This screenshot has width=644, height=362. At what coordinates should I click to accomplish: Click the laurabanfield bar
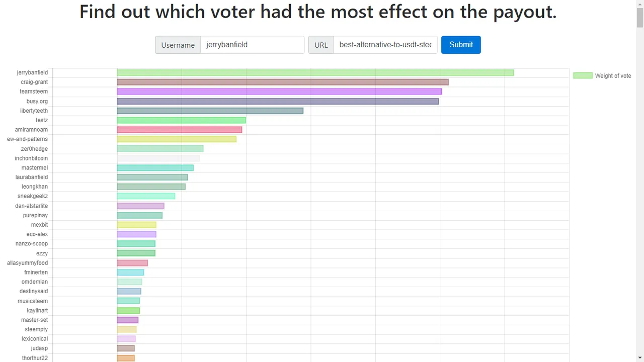coord(152,177)
